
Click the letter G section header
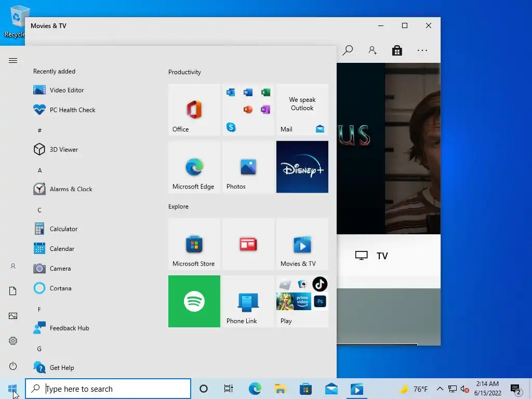pos(39,349)
